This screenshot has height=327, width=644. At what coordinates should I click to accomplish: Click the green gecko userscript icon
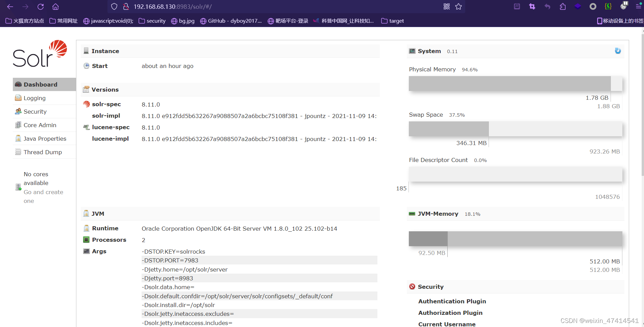tap(608, 6)
